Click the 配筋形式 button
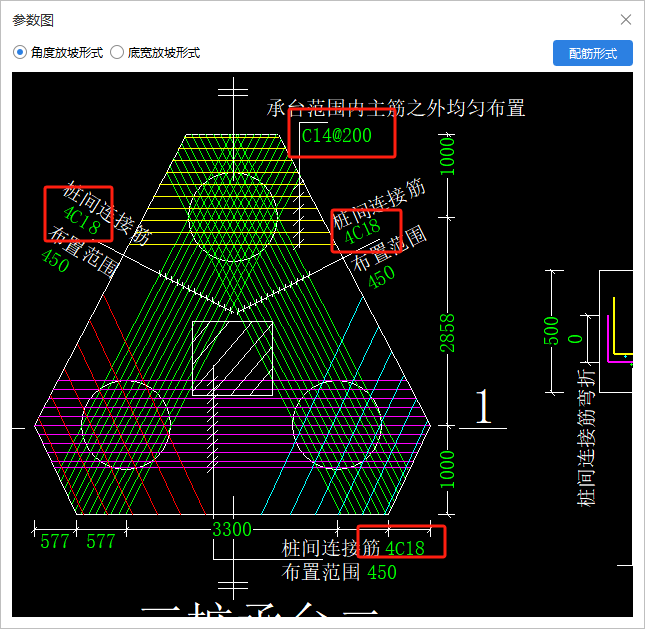 click(x=592, y=53)
